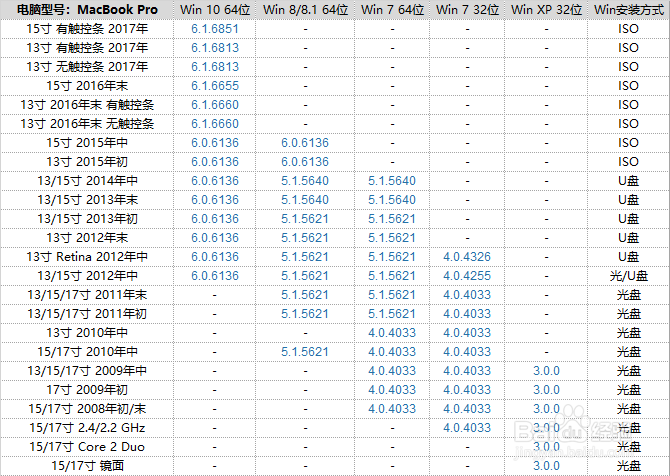Open Win 7 64位 5.1.5621 link for 13寸 Retina 2012年中

[392, 257]
